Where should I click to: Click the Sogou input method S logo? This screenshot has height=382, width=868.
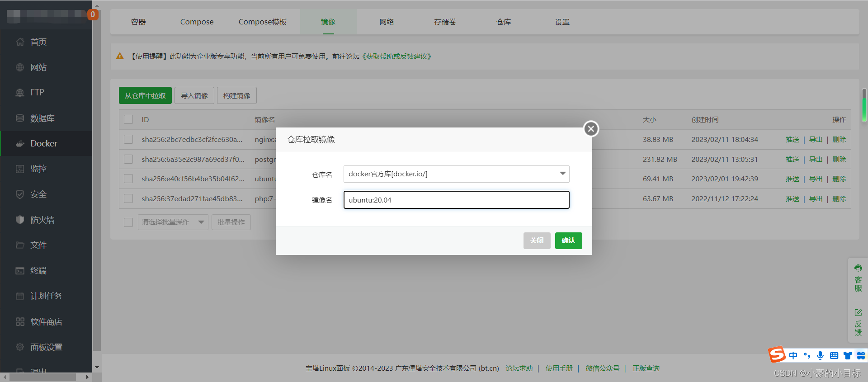click(x=777, y=354)
